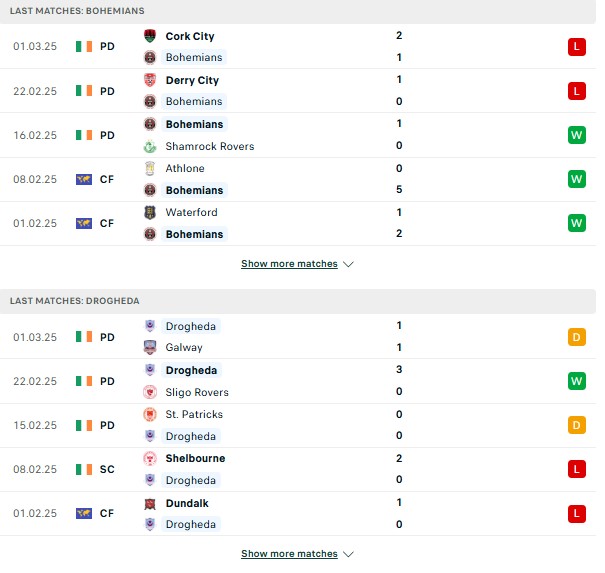Open the Cork City team link
605x573 pixels.
190,36
